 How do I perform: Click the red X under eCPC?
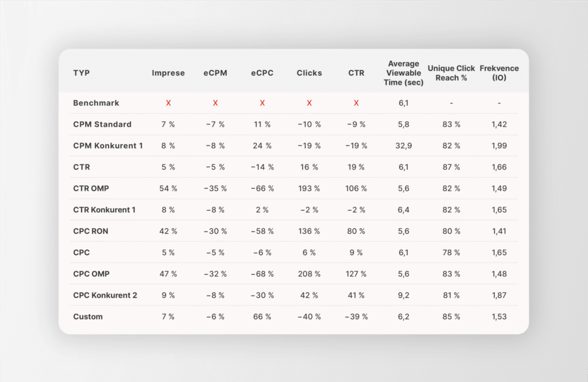[x=262, y=103]
